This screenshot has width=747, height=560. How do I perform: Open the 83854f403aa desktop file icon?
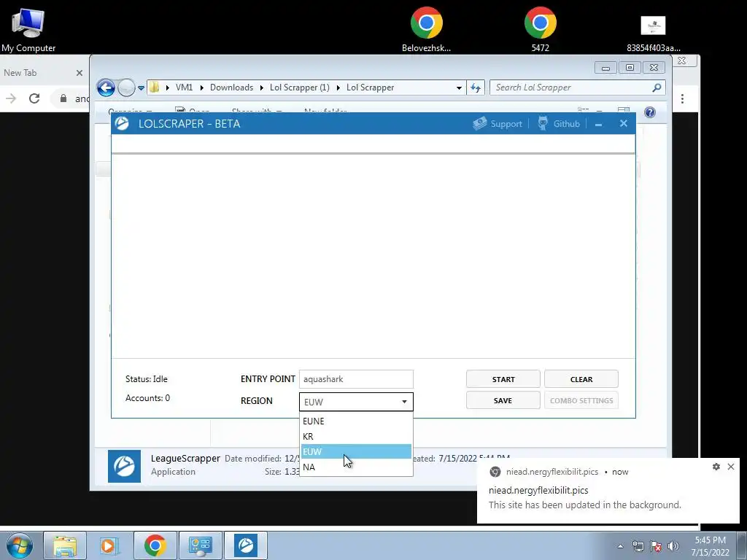tap(653, 31)
